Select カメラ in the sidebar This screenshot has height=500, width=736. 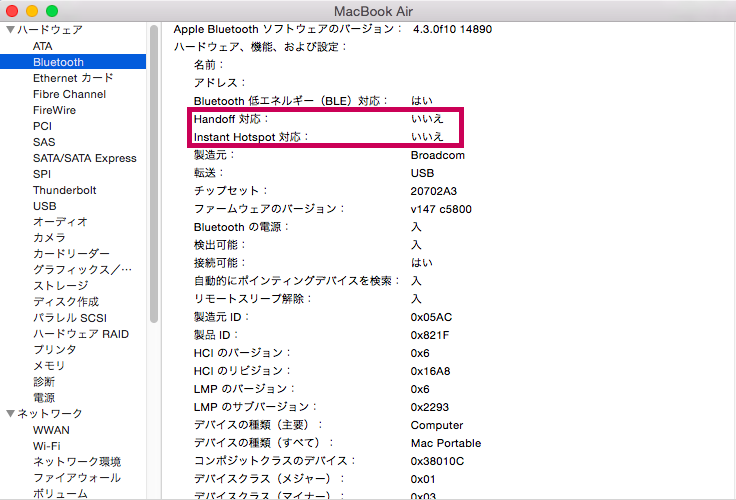49,238
